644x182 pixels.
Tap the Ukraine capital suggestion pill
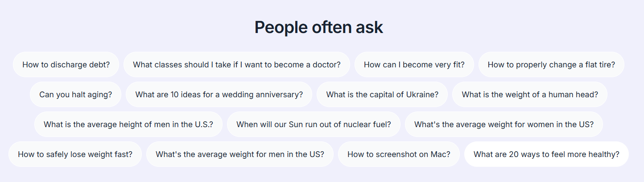382,95
